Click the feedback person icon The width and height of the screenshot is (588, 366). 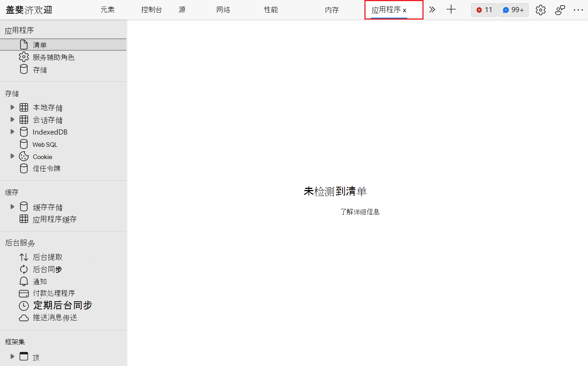point(560,10)
